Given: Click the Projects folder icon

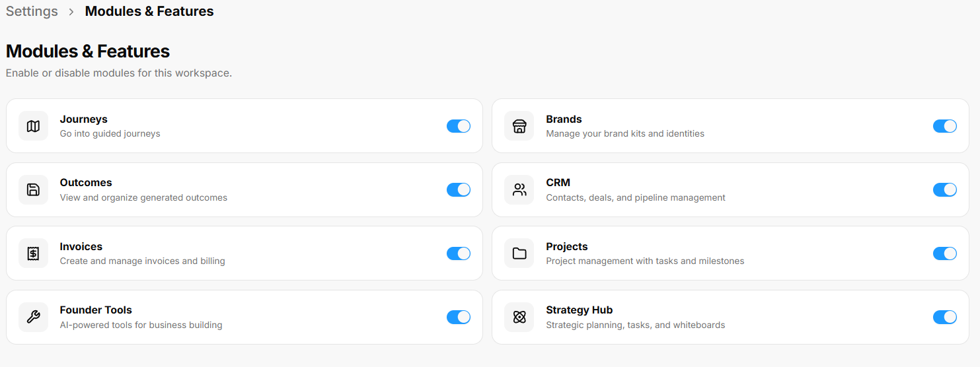Looking at the screenshot, I should click(519, 253).
